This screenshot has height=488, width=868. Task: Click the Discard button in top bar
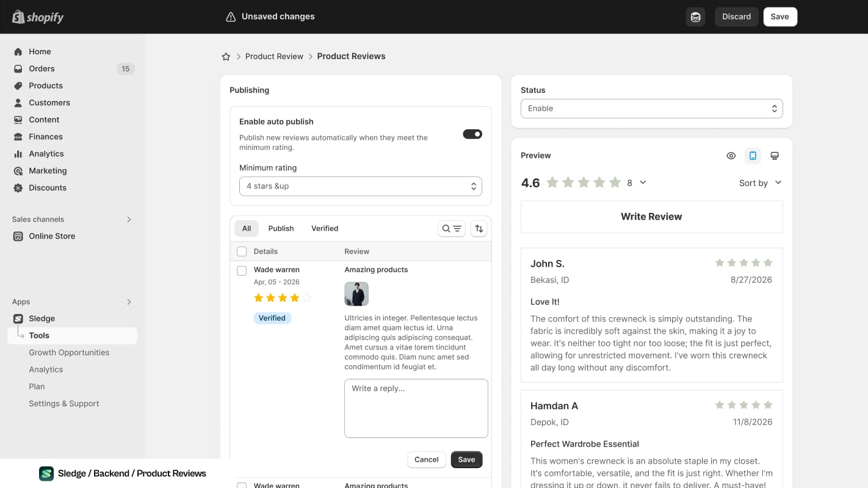pos(737,17)
